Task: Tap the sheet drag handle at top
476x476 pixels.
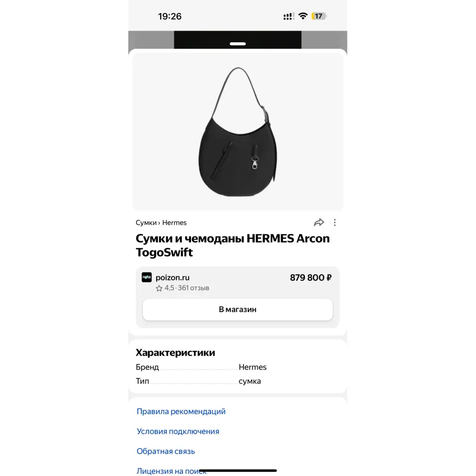Action: pyautogui.click(x=238, y=44)
